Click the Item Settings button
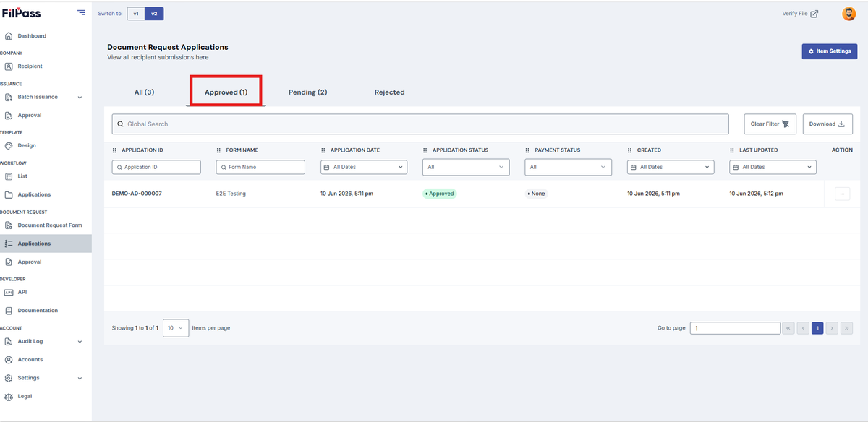The width and height of the screenshot is (868, 422). [829, 51]
